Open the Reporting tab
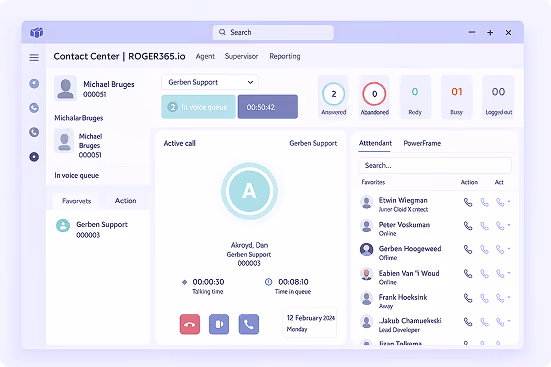Image resolution: width=551 pixels, height=367 pixels. pyautogui.click(x=285, y=56)
